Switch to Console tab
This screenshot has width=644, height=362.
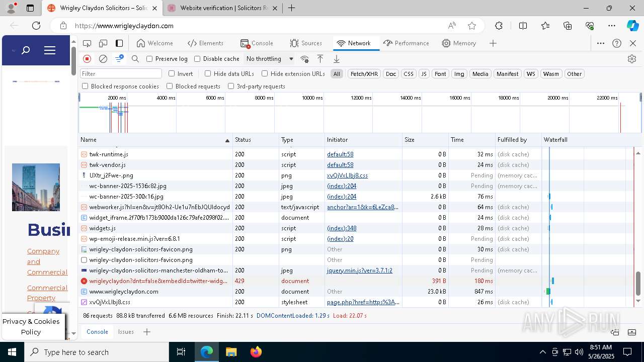[x=257, y=43]
